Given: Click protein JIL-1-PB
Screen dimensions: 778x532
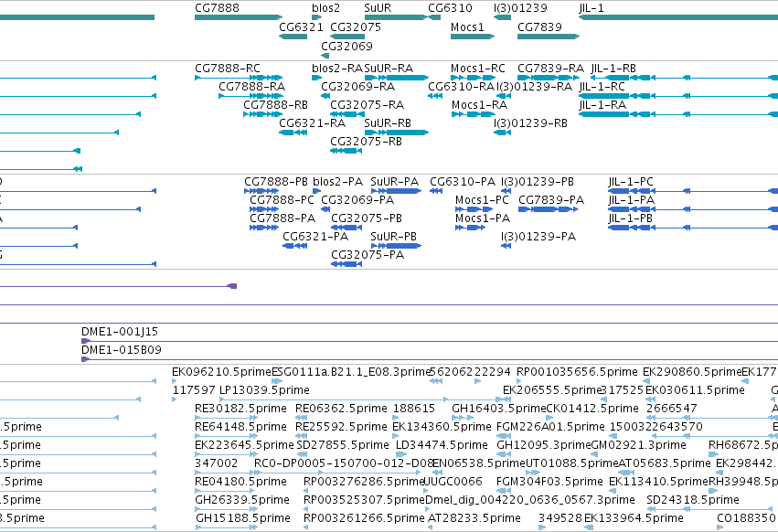Looking at the screenshot, I should [693, 228].
